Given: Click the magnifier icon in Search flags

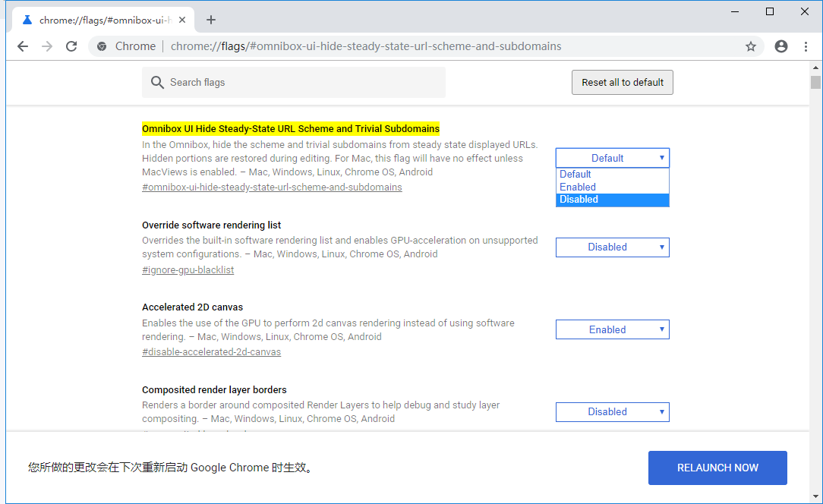Looking at the screenshot, I should [x=157, y=83].
